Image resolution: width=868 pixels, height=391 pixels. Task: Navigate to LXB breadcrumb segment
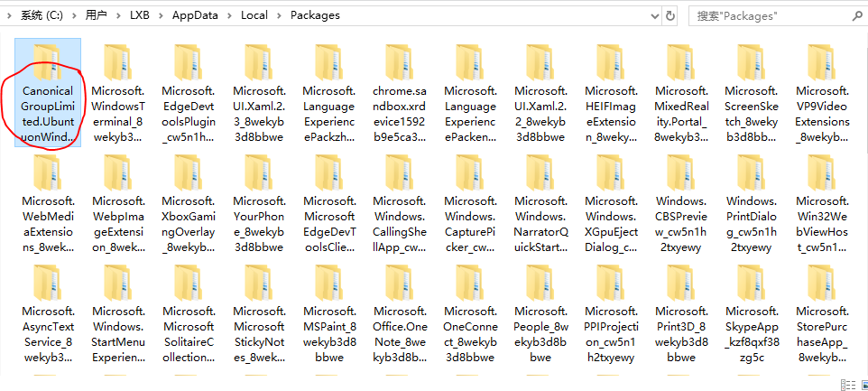140,15
